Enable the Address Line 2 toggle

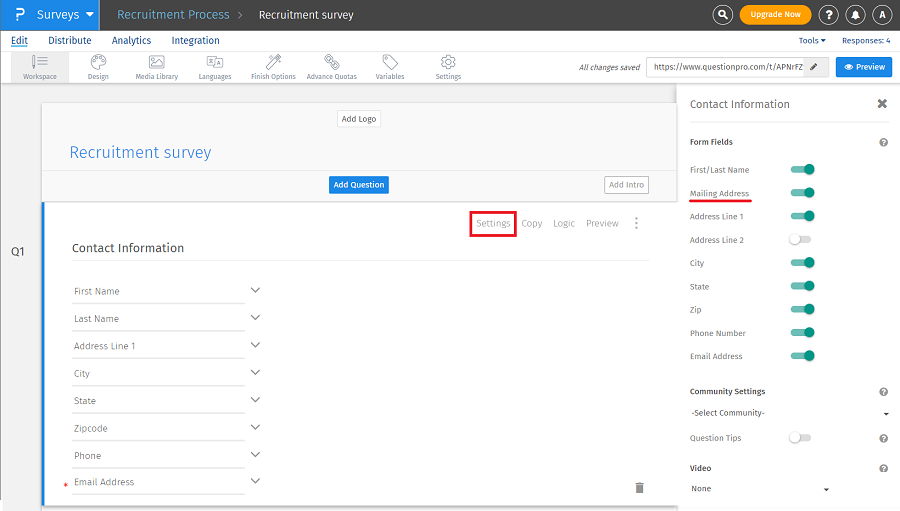(800, 240)
